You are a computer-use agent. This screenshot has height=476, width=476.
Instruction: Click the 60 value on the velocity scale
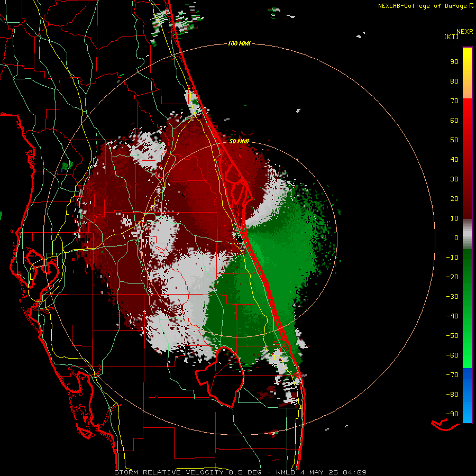coord(454,120)
